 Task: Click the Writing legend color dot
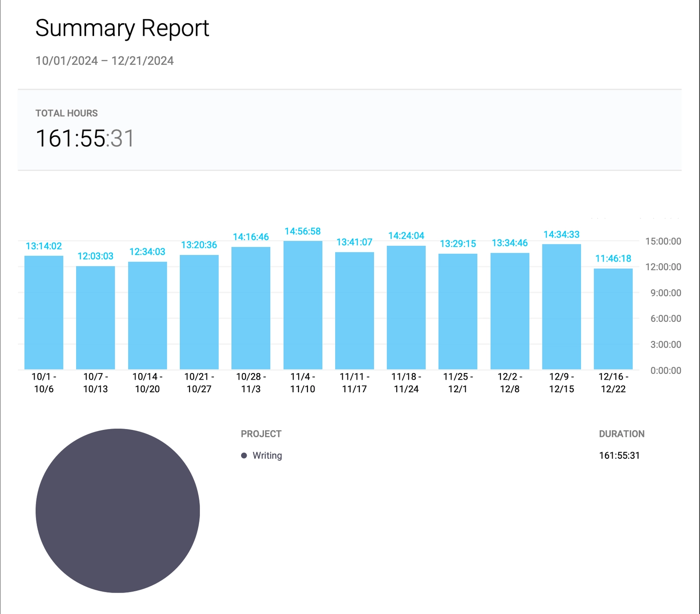point(244,456)
